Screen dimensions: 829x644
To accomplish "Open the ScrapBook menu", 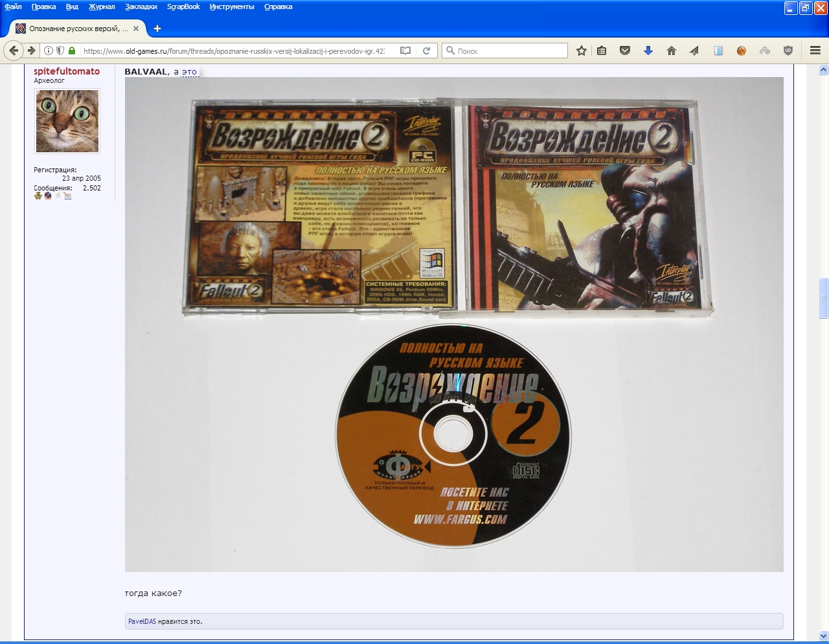I will pyautogui.click(x=183, y=7).
